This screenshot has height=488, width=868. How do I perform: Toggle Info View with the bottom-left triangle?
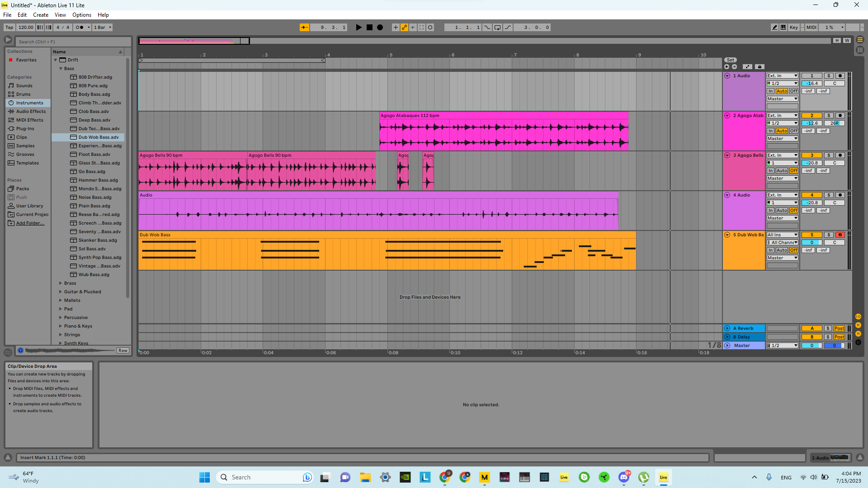(8, 457)
